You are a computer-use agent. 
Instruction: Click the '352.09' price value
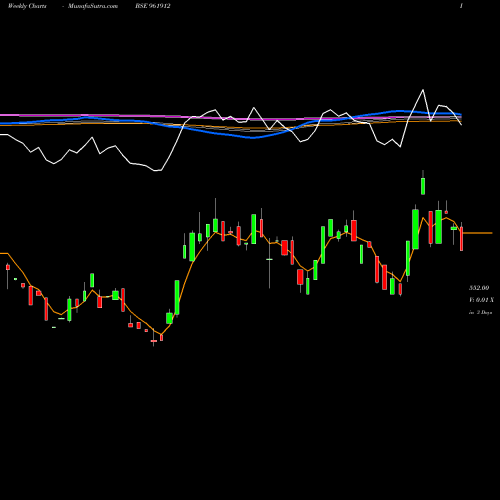(479, 288)
